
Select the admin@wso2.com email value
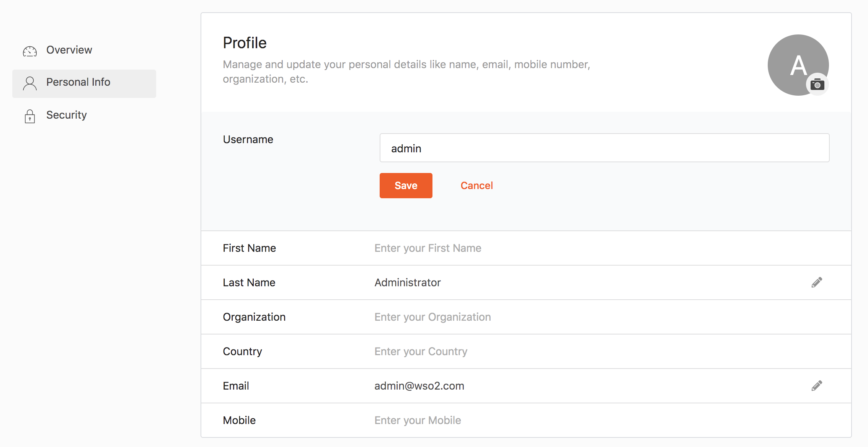[x=419, y=386]
